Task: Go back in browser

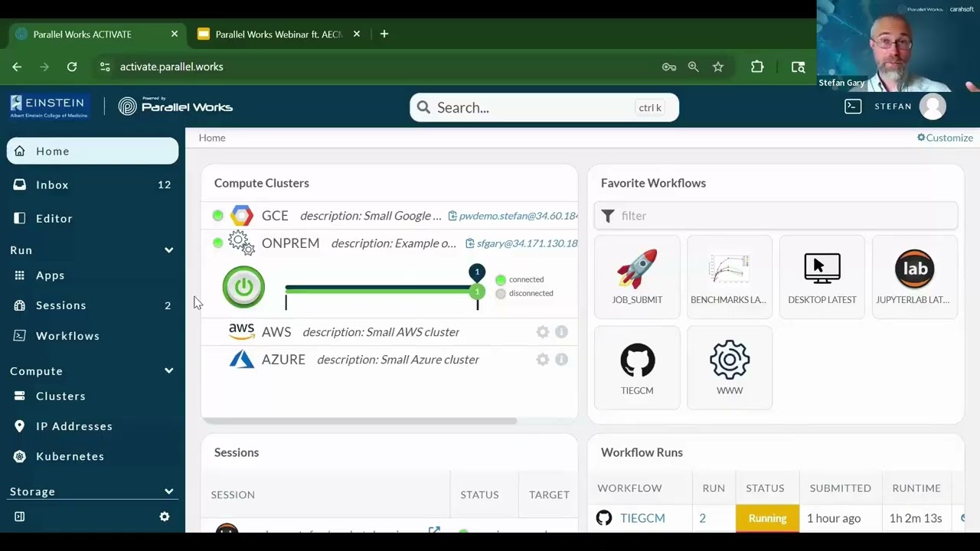Action: pos(17,67)
